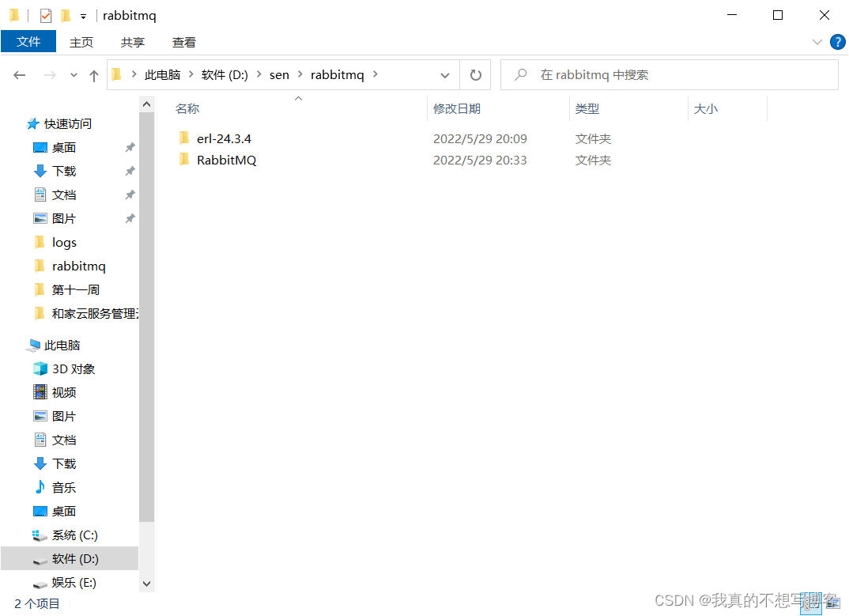
Task: Open 文档 under quick access
Action: 64,195
